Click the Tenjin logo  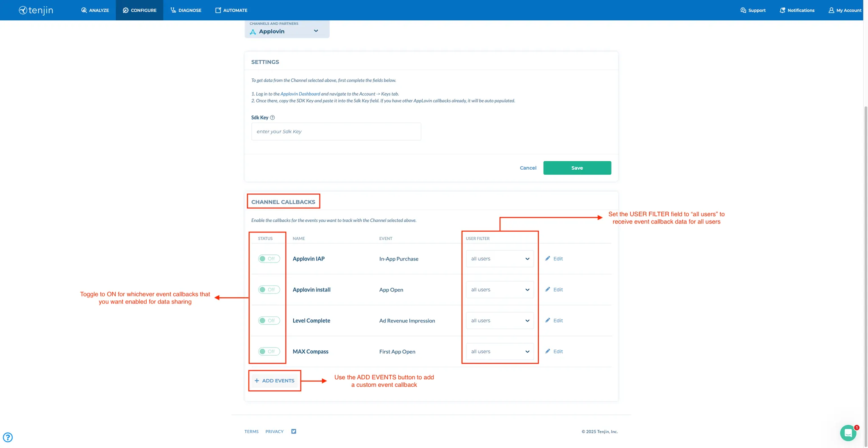click(36, 10)
